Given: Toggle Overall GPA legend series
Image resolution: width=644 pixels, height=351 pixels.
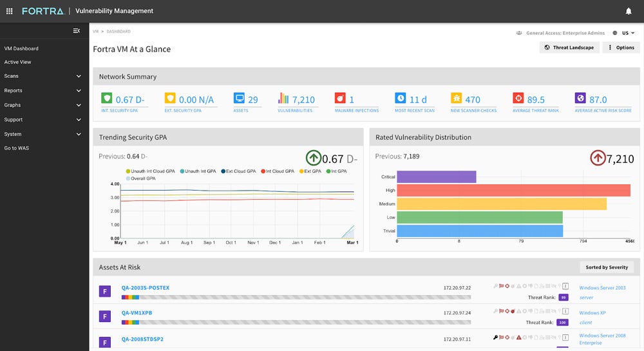Looking at the screenshot, I should [x=144, y=178].
